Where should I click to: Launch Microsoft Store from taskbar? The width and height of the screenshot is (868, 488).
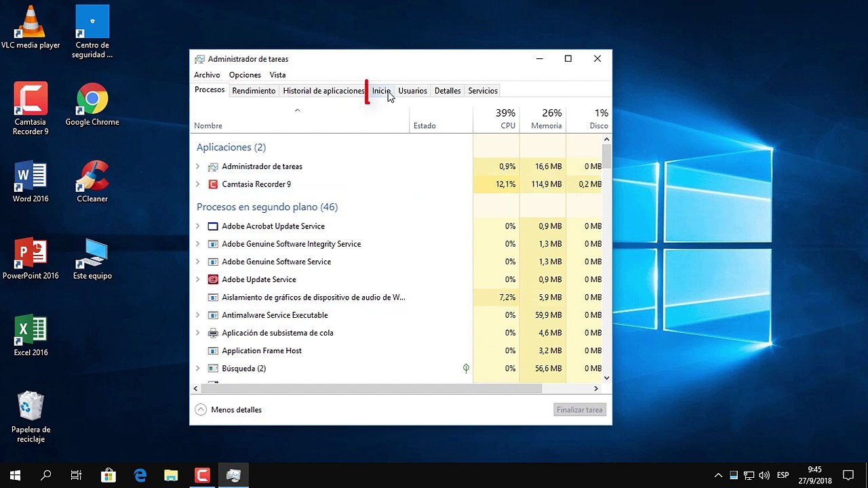coord(108,475)
